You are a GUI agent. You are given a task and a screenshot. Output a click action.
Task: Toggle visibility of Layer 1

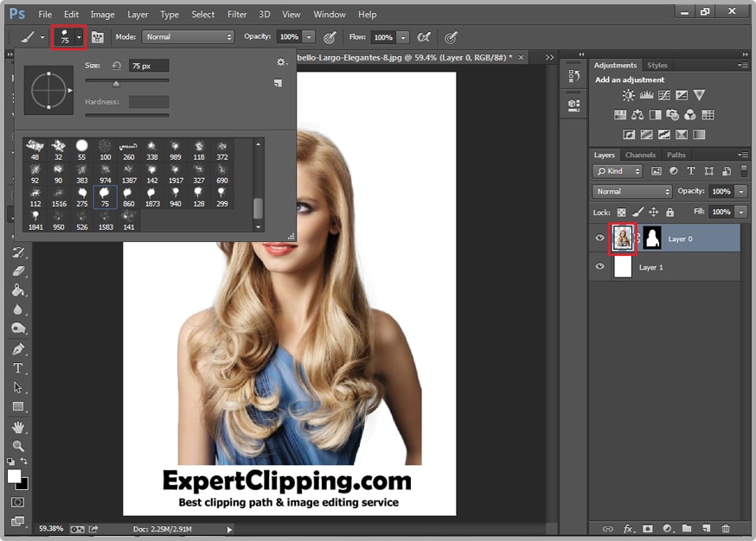[x=599, y=267]
